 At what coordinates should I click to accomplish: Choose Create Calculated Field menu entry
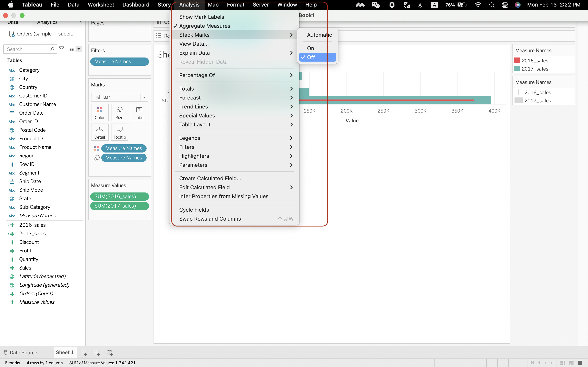[x=210, y=178]
